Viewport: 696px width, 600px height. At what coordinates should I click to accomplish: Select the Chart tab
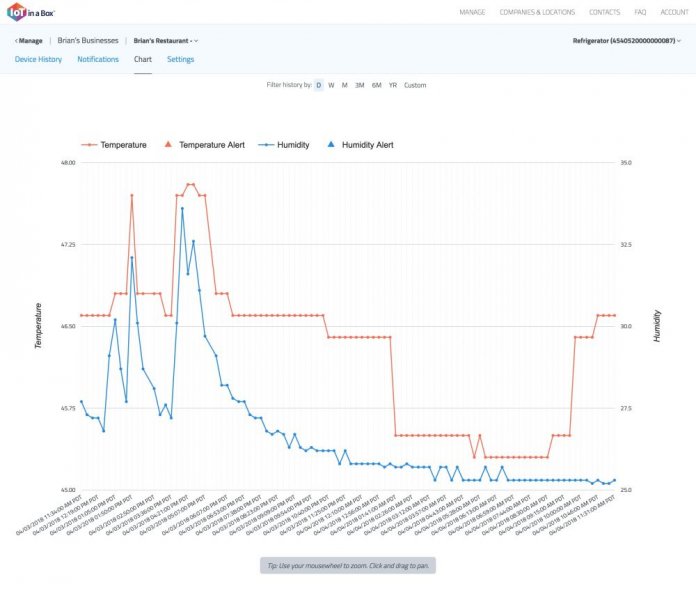143,60
